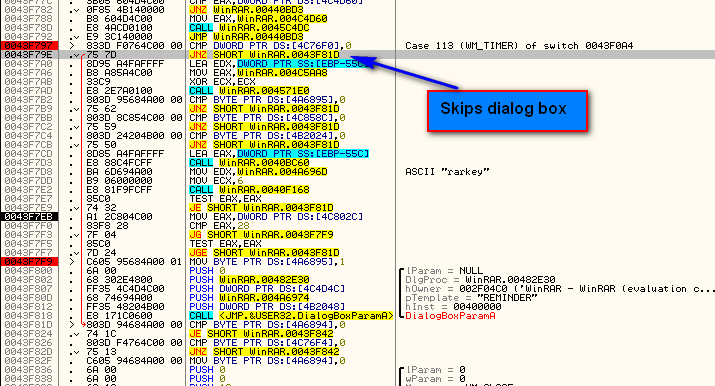Select hex bytes C605 95684A00 01
This screenshot has height=386, width=715.
(134, 262)
